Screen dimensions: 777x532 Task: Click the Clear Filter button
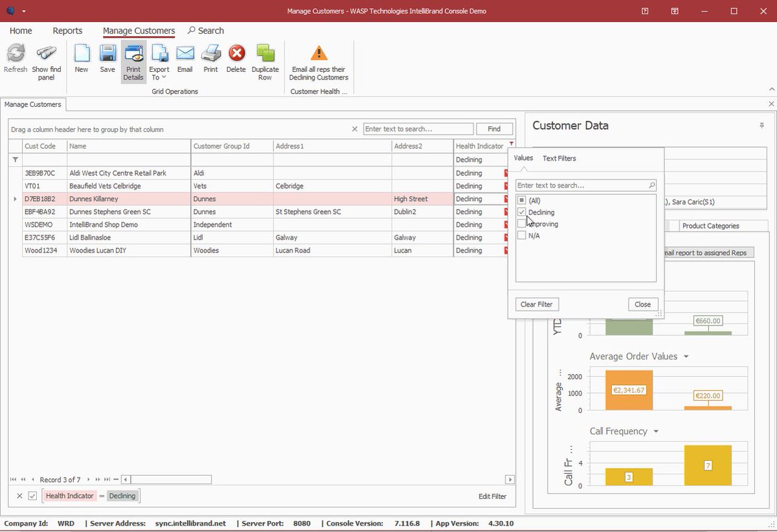click(537, 304)
